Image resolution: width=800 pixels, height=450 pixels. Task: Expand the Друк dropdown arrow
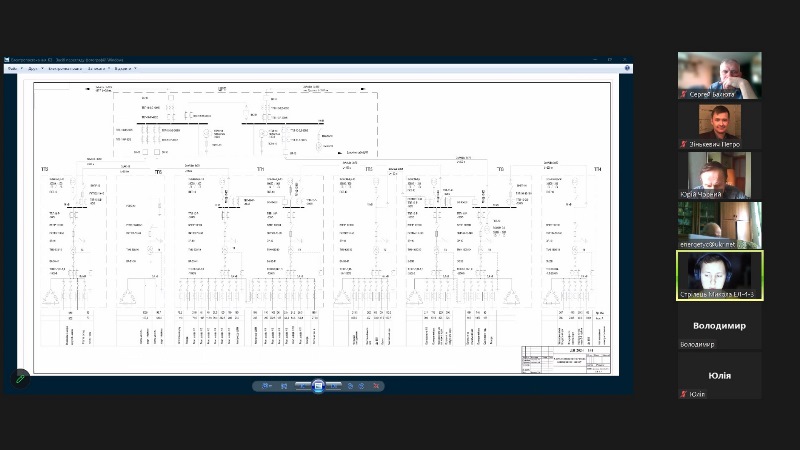42,68
